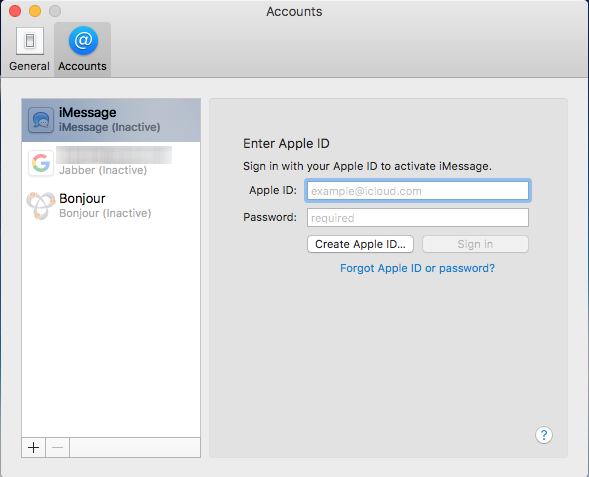Viewport: 589px width, 477px height.
Task: Open the Forgot Apple ID or password link
Action: point(417,268)
